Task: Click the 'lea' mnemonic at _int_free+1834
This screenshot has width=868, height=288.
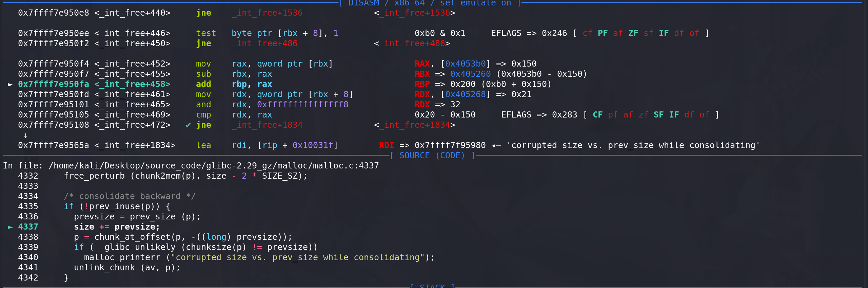Action: (203, 145)
